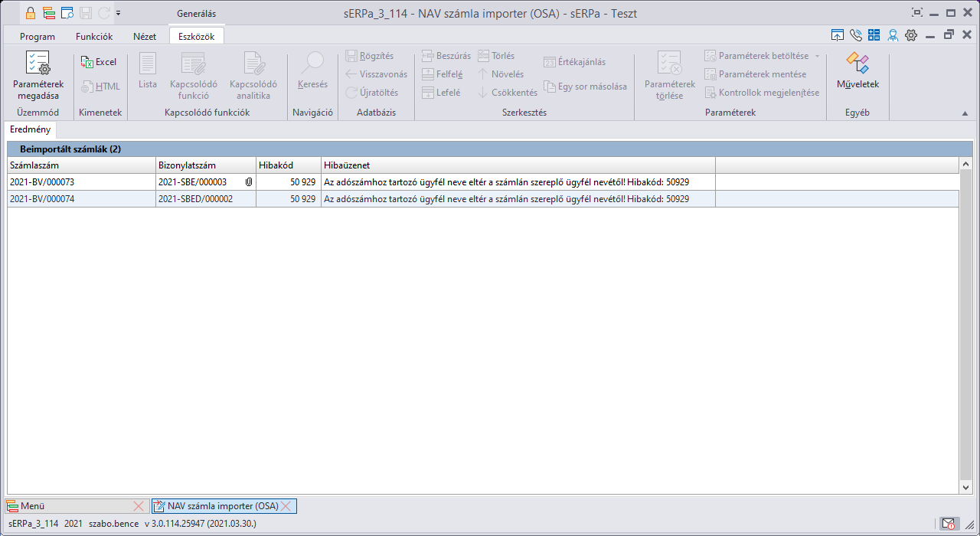Viewport: 980px width, 536px height.
Task: Click document number 2021-SBED/000002
Action: [195, 199]
